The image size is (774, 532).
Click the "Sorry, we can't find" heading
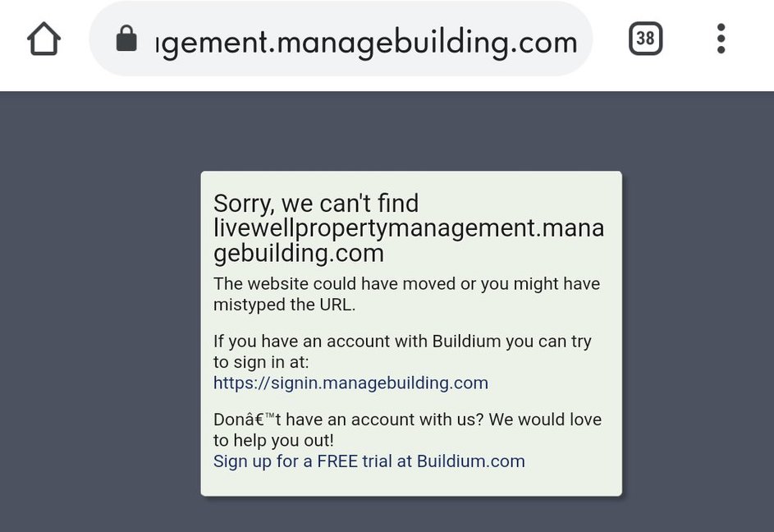(316, 203)
